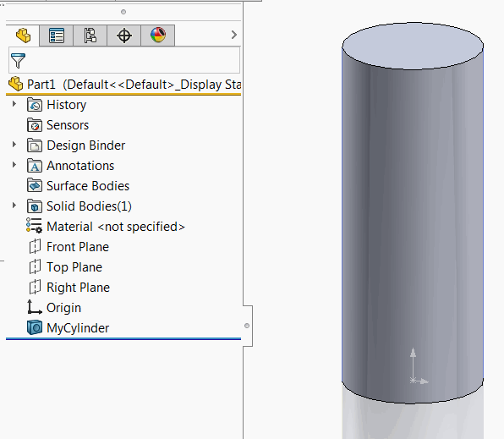The height and width of the screenshot is (439, 504).
Task: Open the DimXpertManager crosshair tab
Action: (x=124, y=36)
